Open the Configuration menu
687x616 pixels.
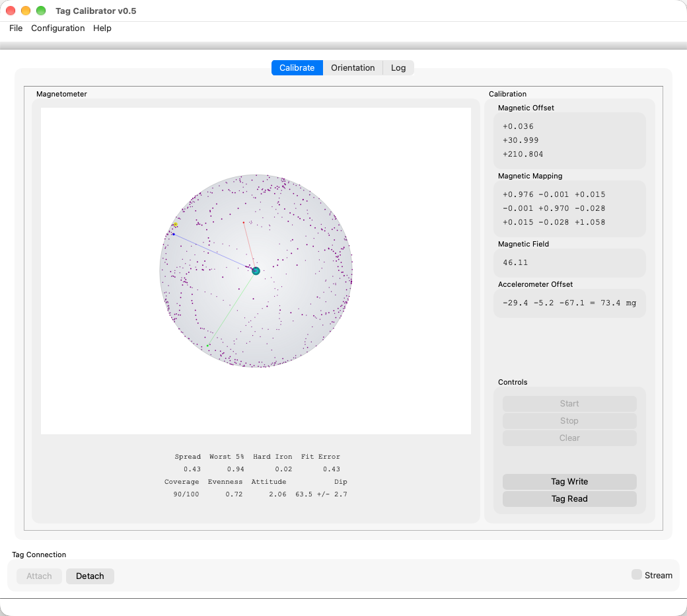point(58,28)
